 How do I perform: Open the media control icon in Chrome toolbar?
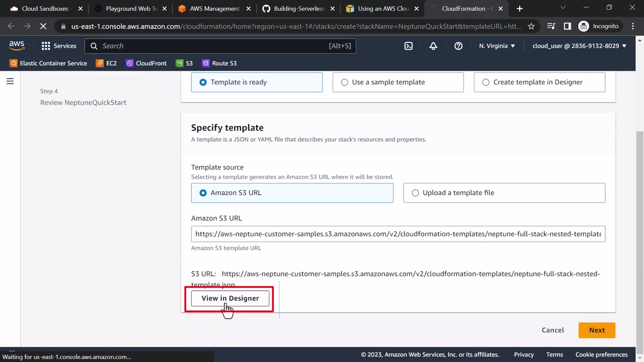(x=551, y=26)
